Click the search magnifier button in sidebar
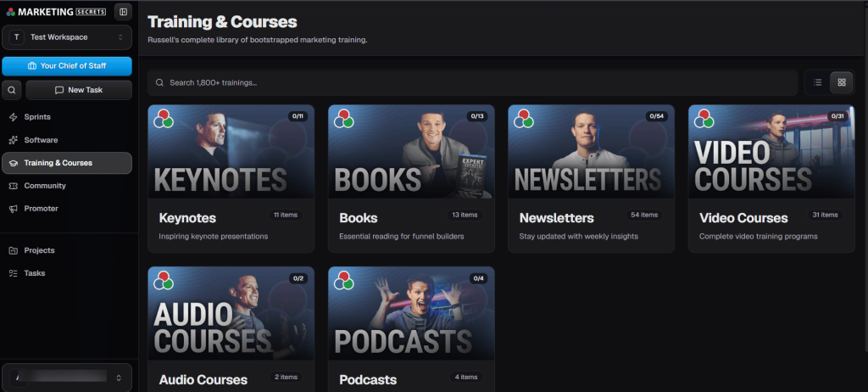This screenshot has width=868, height=392. [12, 90]
